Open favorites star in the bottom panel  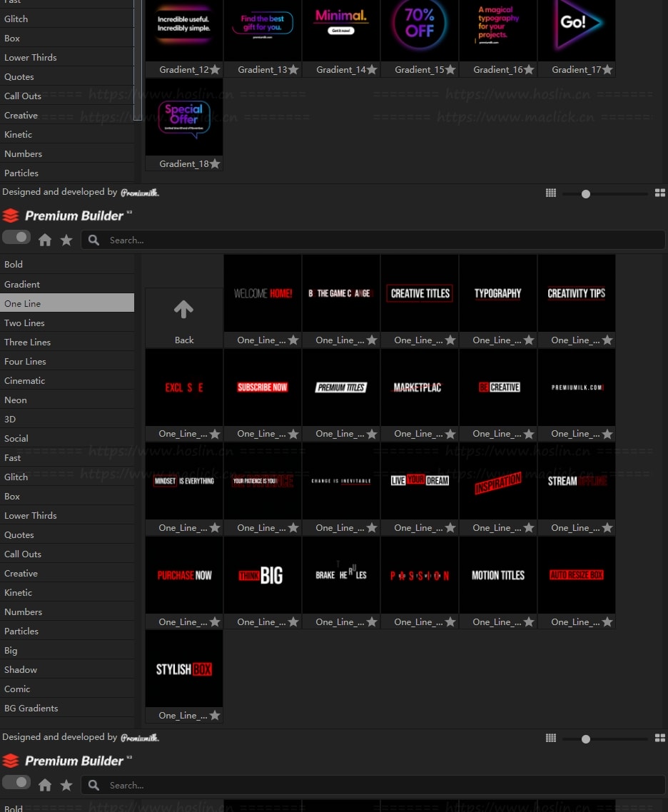[x=66, y=785]
